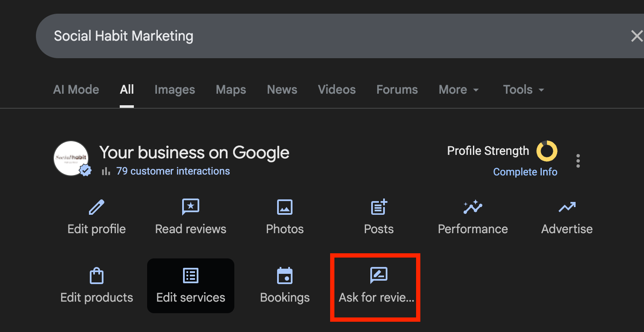The image size is (644, 332).
Task: Switch to Images tab
Action: 174,89
